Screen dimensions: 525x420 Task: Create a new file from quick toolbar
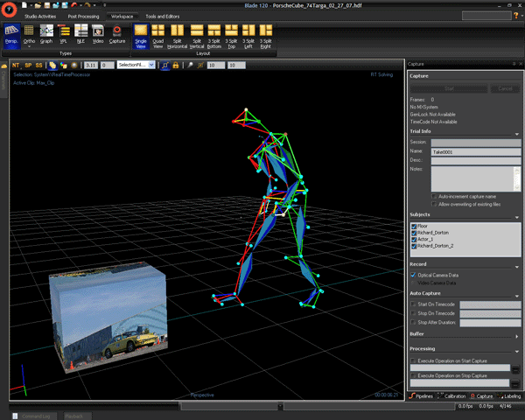point(24,5)
